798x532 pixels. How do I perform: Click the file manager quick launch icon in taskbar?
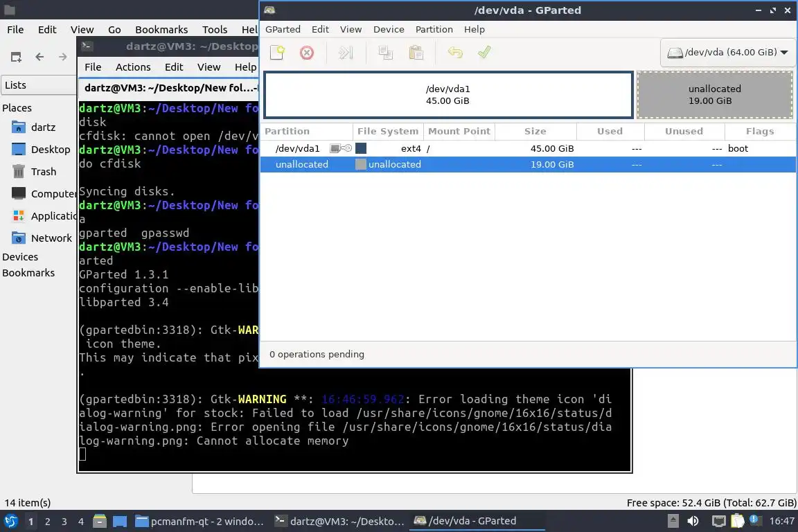pos(100,522)
